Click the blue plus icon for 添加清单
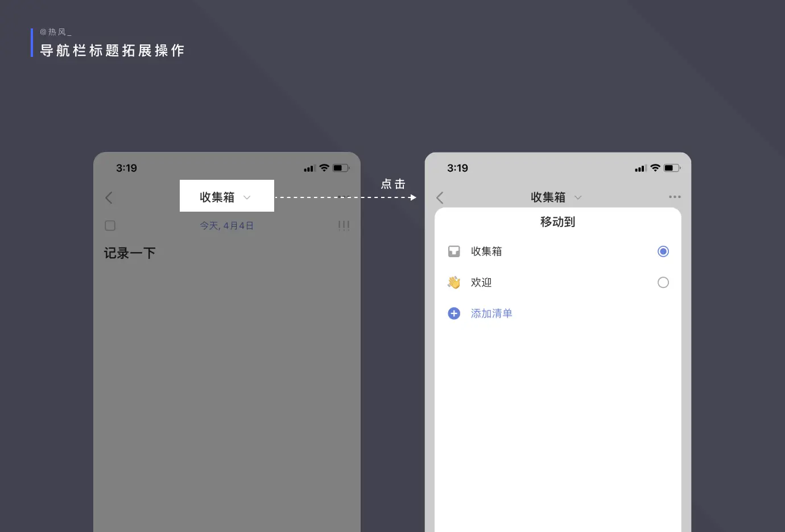This screenshot has height=532, width=785. pyautogui.click(x=454, y=314)
